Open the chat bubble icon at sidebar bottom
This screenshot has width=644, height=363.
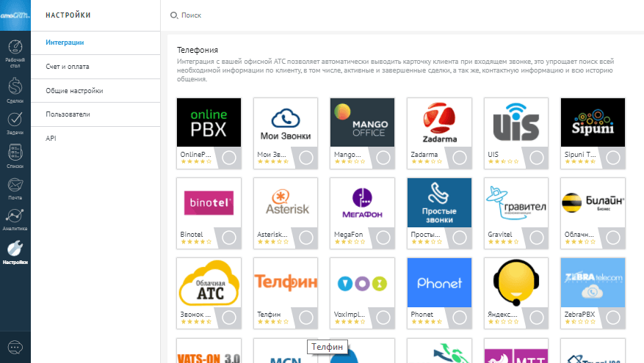(15, 348)
